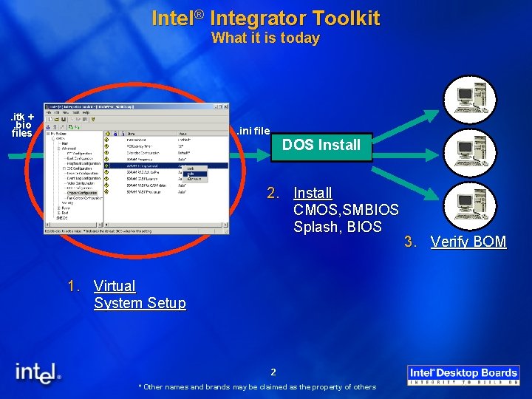Image resolution: width=532 pixels, height=399 pixels.
Task: Select the PCI Latency Timer row
Action: (x=166, y=146)
